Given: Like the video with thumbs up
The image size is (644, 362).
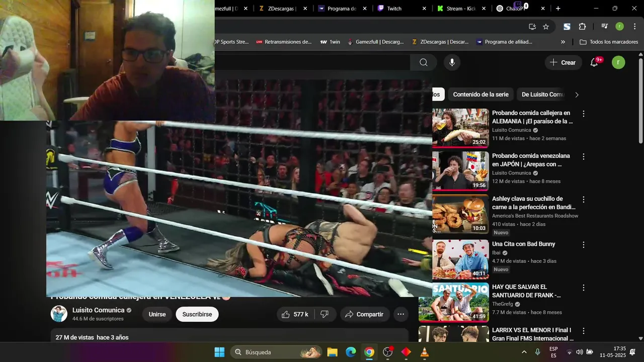Looking at the screenshot, I should pyautogui.click(x=294, y=314).
